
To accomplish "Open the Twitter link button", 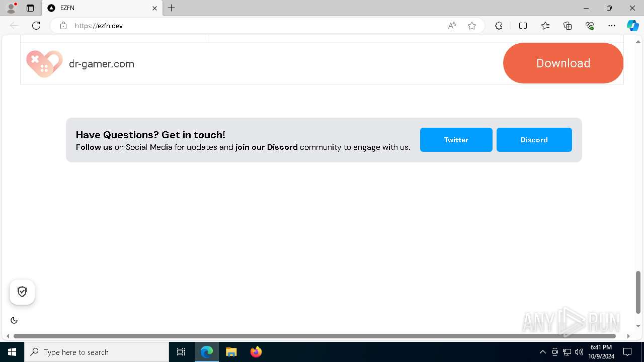I will (x=456, y=140).
